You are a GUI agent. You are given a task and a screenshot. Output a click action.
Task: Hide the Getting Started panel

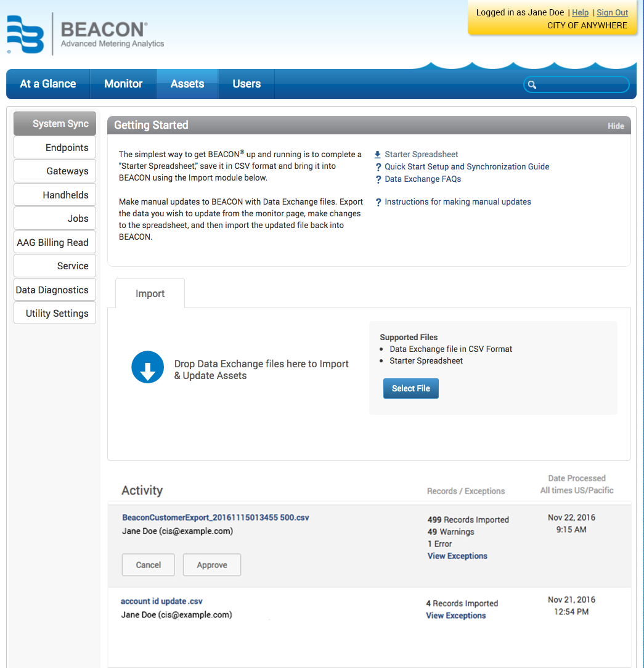pos(616,126)
